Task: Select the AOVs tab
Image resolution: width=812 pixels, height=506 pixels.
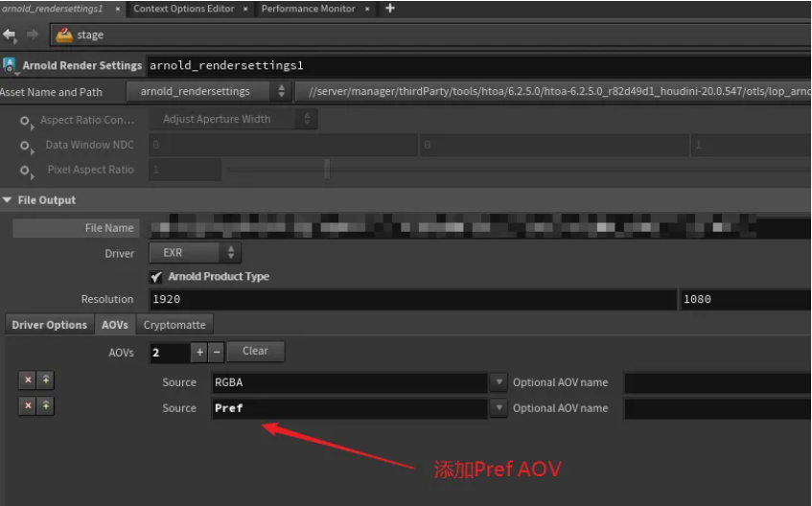Action: click(x=115, y=325)
